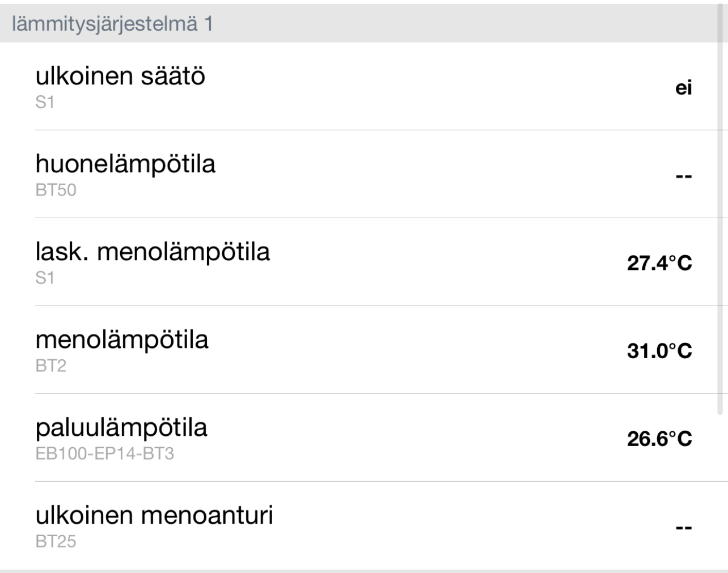
Task: Click the empty huonelämpötila value dashes
Action: pos(684,176)
